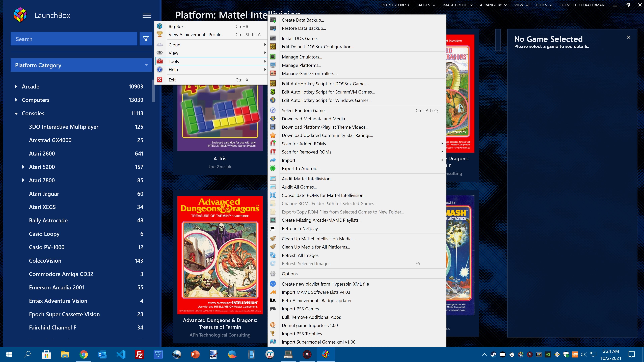
Task: Click the Import PS3 Games gamepad icon
Action: point(273,309)
